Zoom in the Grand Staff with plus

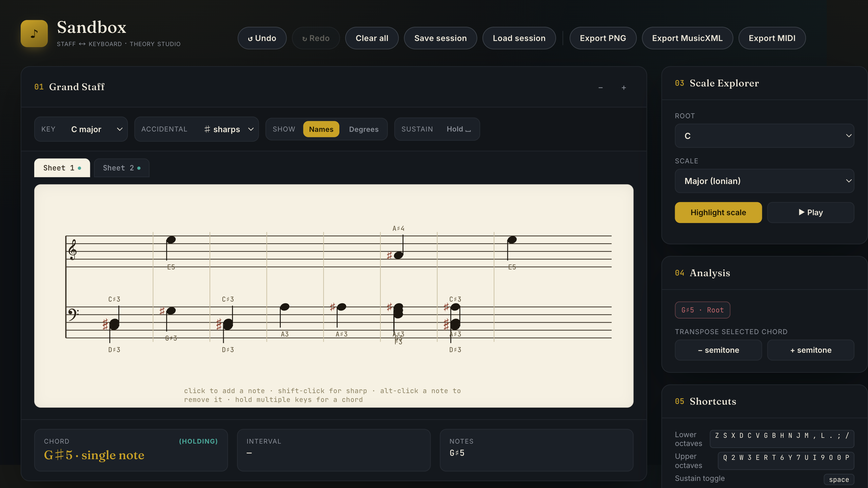click(x=624, y=88)
